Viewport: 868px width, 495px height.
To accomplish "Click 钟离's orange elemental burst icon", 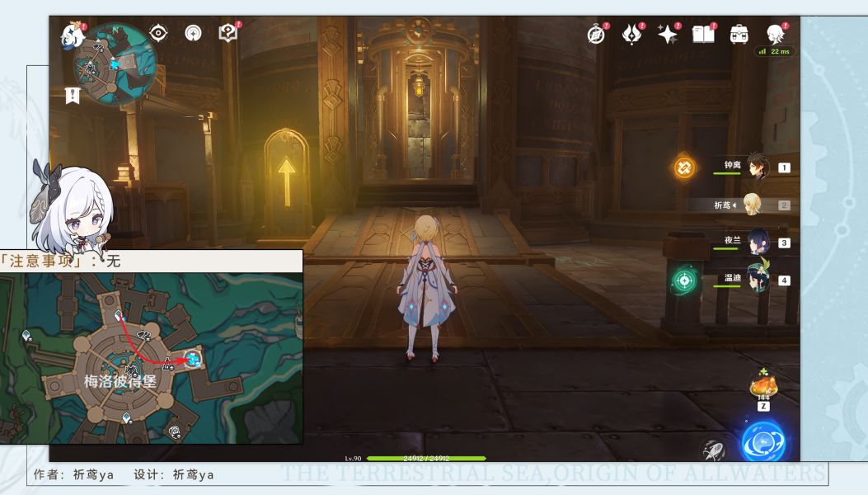I will point(684,167).
